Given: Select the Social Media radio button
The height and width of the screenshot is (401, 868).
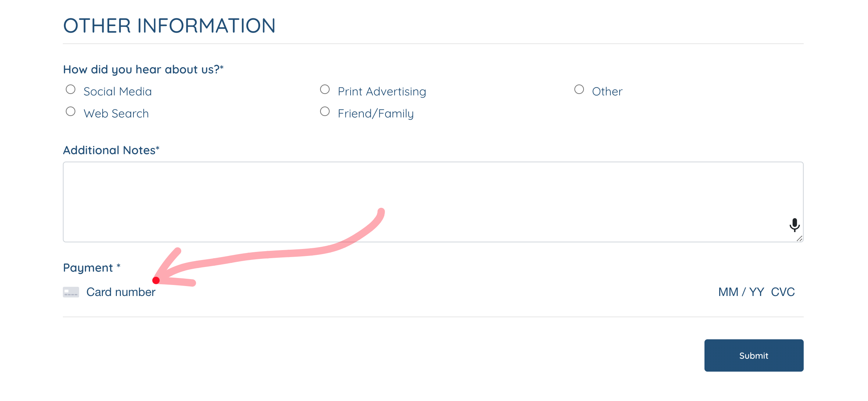Looking at the screenshot, I should tap(71, 90).
